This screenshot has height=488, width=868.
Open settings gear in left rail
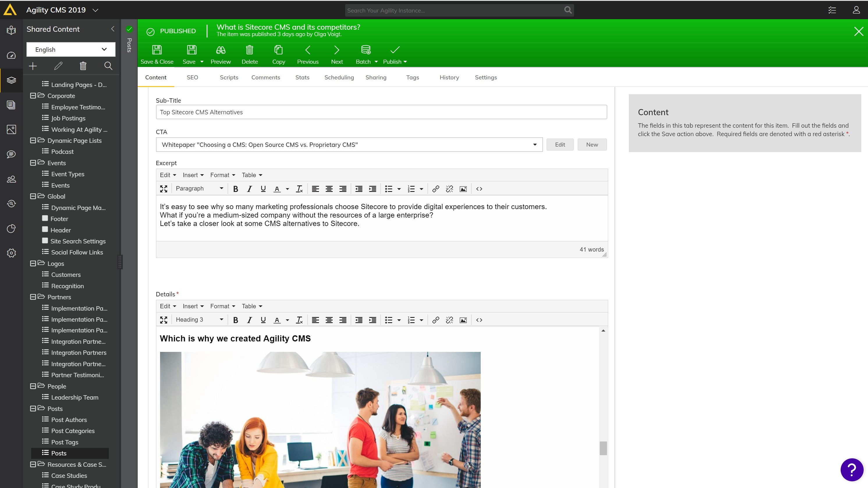11,253
